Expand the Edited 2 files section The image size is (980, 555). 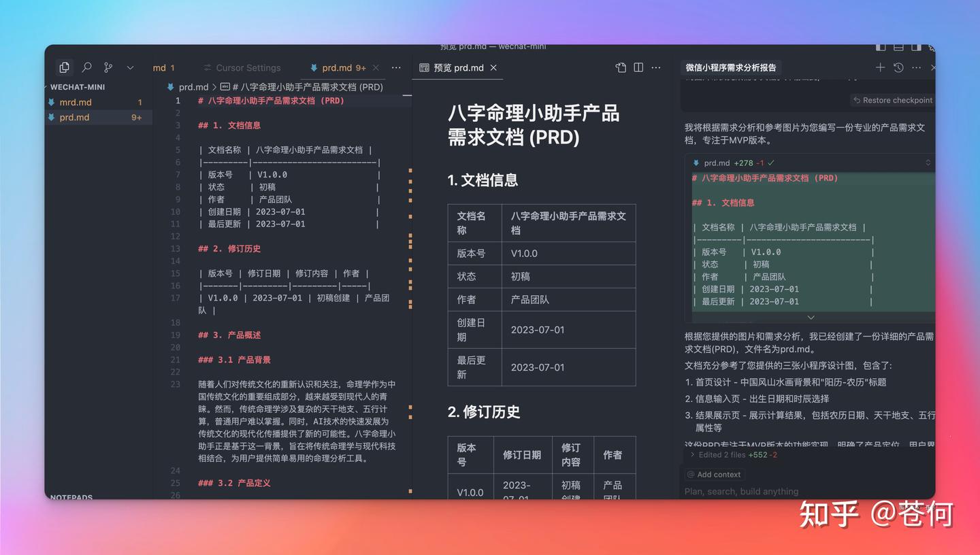click(693, 455)
